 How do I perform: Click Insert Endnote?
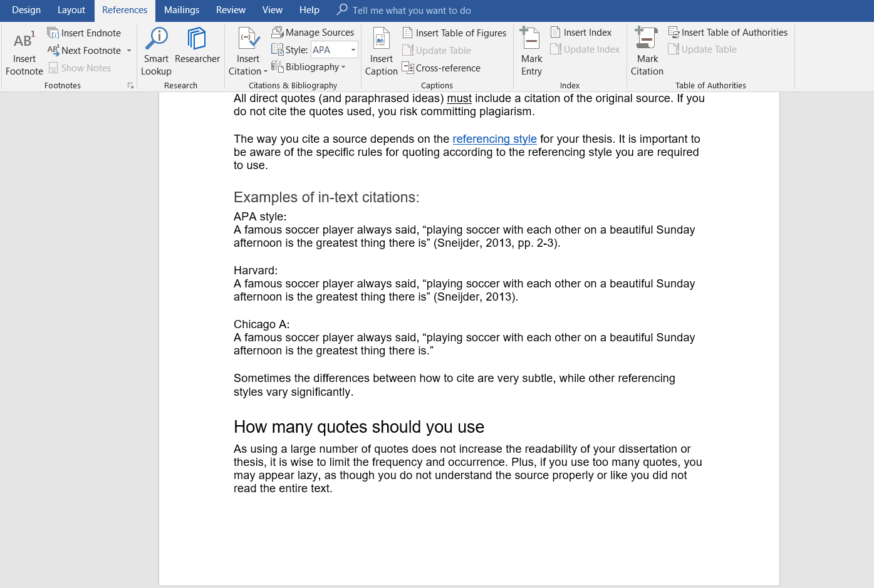(x=85, y=33)
